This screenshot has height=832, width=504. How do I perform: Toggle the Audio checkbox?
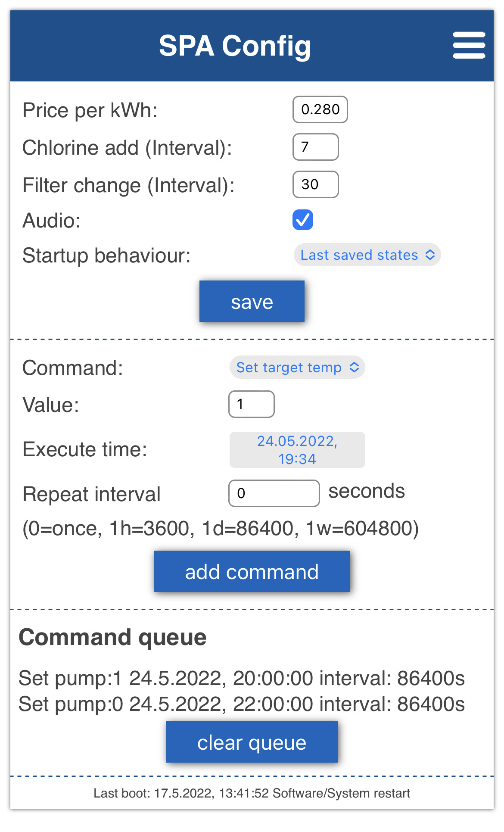pos(303,220)
